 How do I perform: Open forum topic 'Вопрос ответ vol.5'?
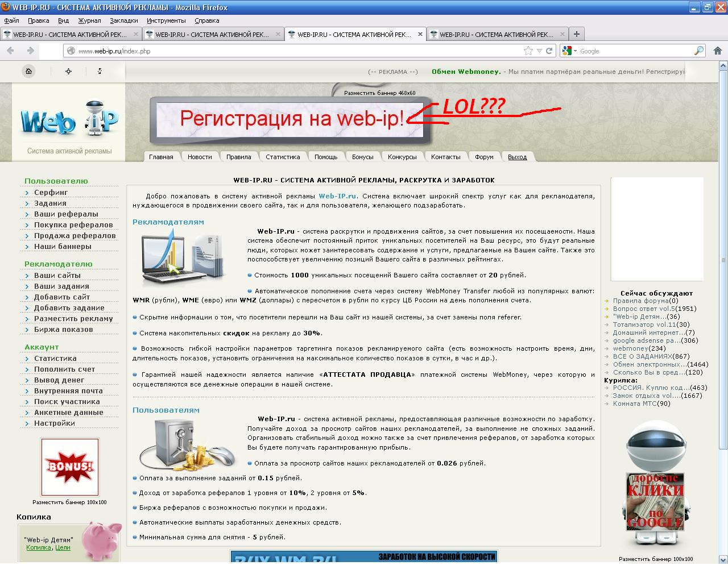(x=643, y=309)
